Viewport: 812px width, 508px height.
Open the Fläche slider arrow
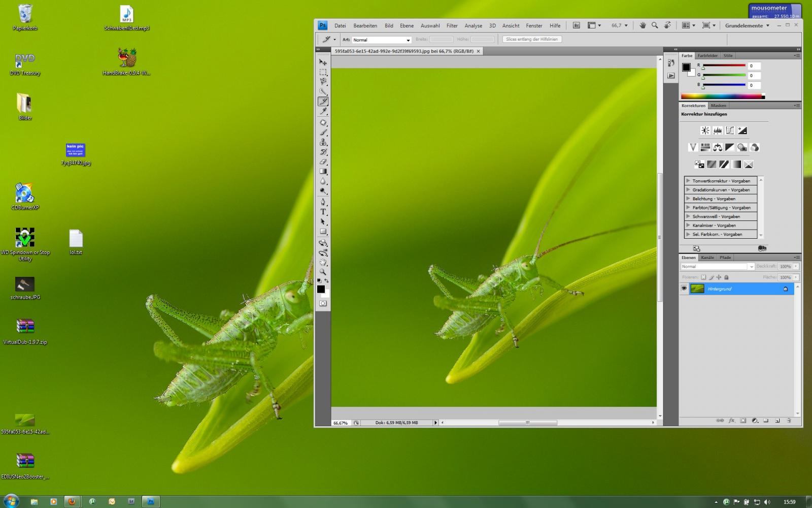[796, 277]
